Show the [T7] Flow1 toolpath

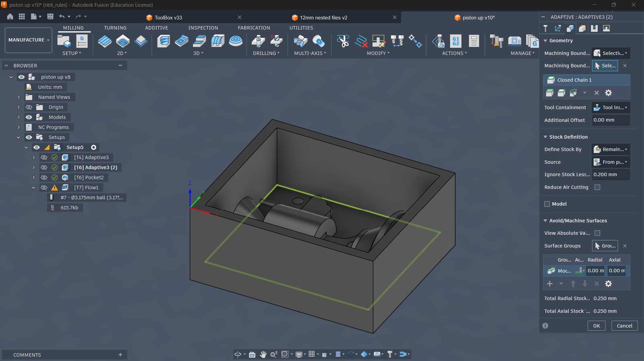click(44, 188)
